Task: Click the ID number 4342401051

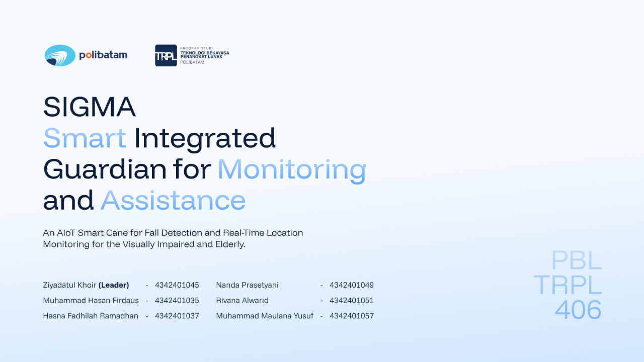Action: [352, 301]
